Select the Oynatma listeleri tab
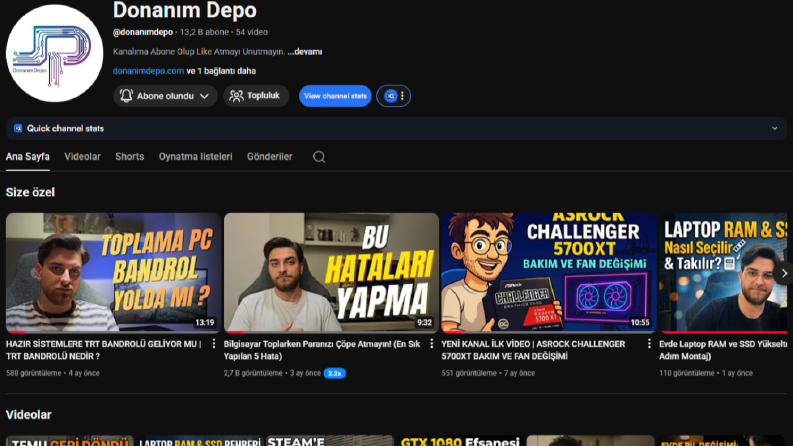The height and width of the screenshot is (446, 793). 196,157
